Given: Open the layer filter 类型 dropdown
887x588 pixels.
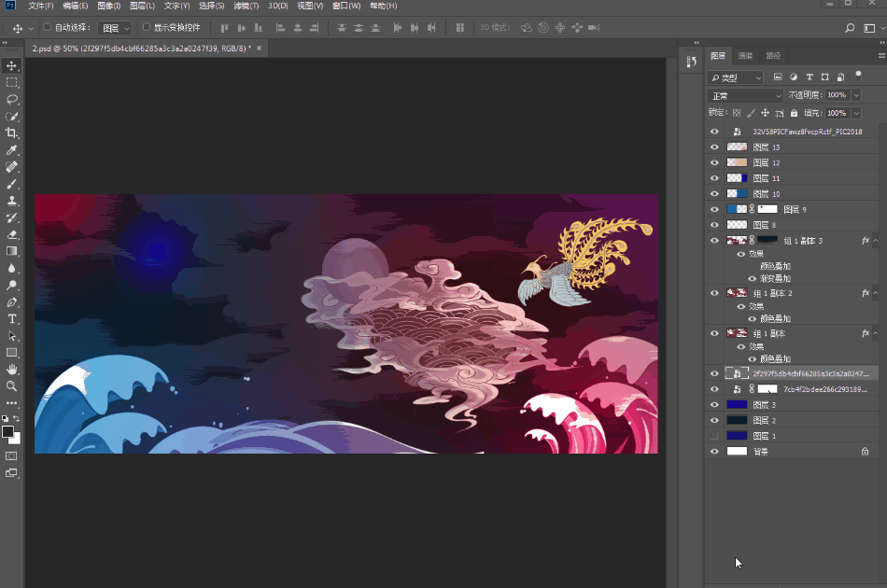Looking at the screenshot, I should pyautogui.click(x=735, y=77).
